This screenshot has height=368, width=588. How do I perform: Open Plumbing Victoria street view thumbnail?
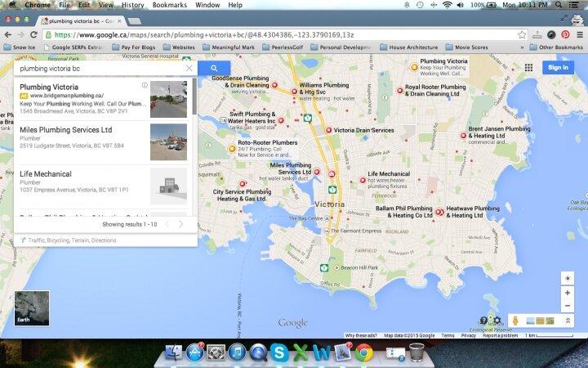click(169, 99)
